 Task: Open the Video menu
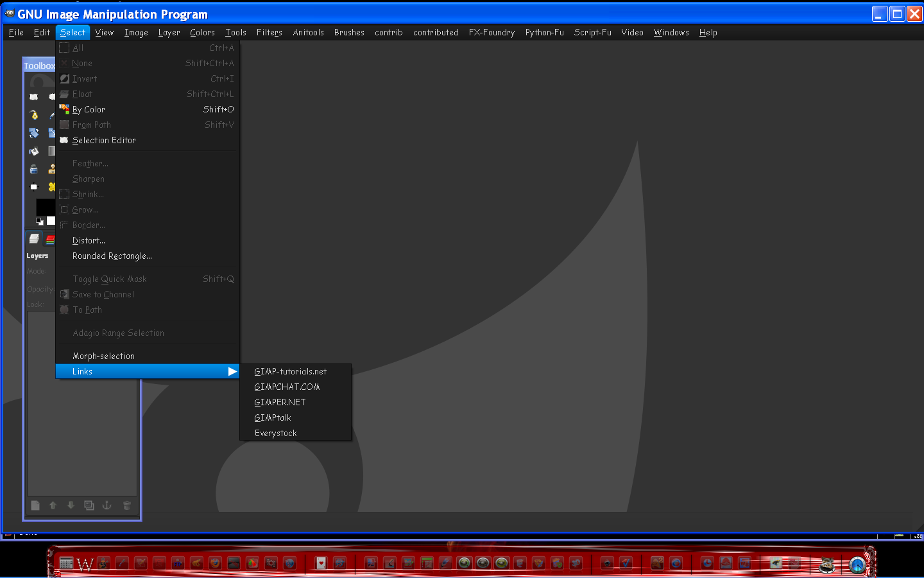[x=632, y=32]
